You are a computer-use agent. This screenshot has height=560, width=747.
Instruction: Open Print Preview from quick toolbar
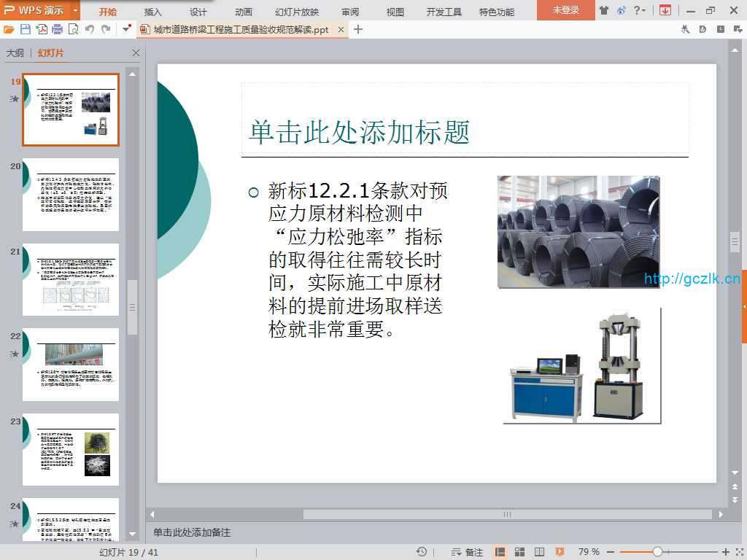73,29
